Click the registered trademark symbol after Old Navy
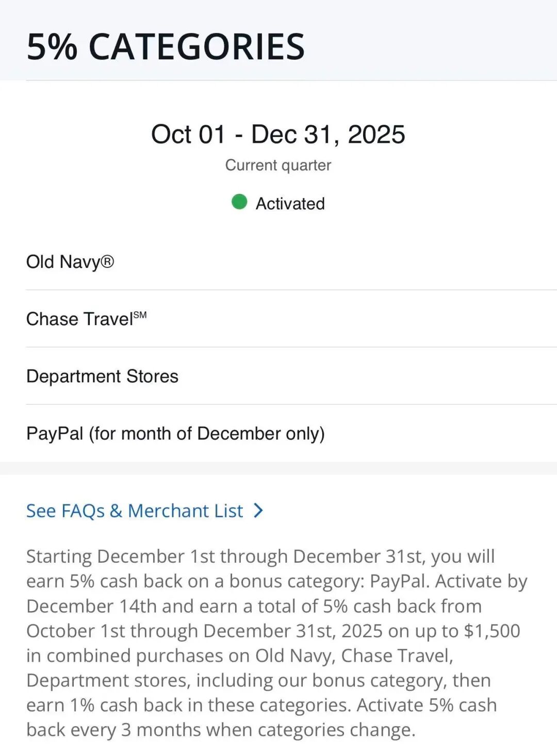 coord(107,262)
